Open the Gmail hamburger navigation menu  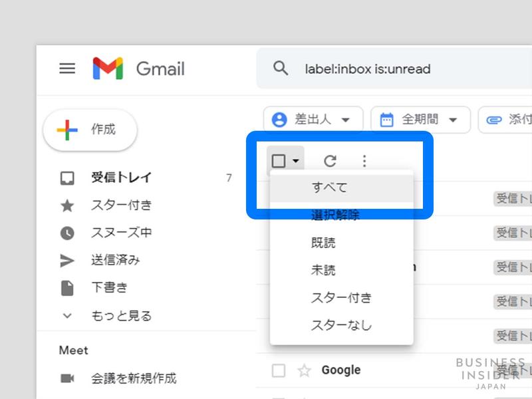tap(66, 68)
